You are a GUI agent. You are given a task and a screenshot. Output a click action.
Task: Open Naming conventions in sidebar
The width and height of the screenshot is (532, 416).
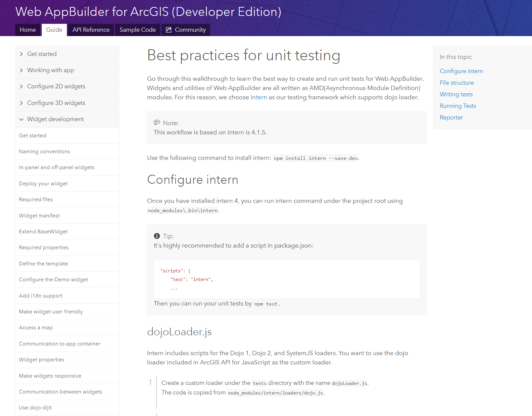pos(44,152)
